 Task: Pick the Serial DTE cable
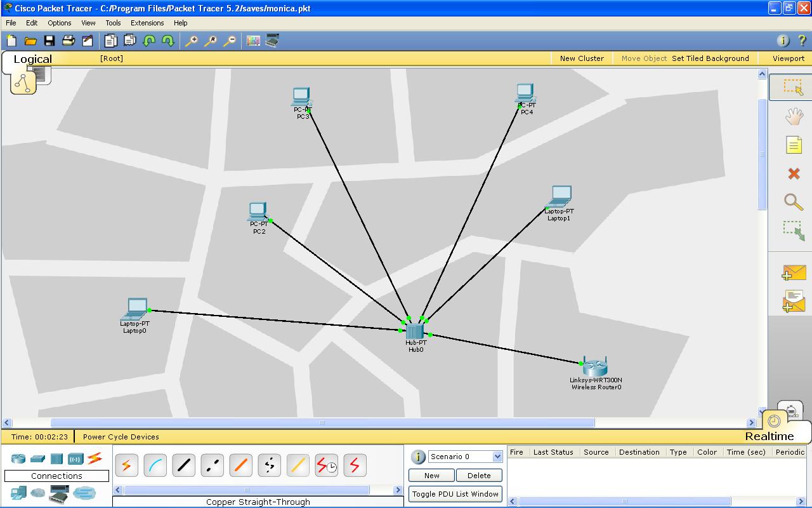click(x=355, y=466)
